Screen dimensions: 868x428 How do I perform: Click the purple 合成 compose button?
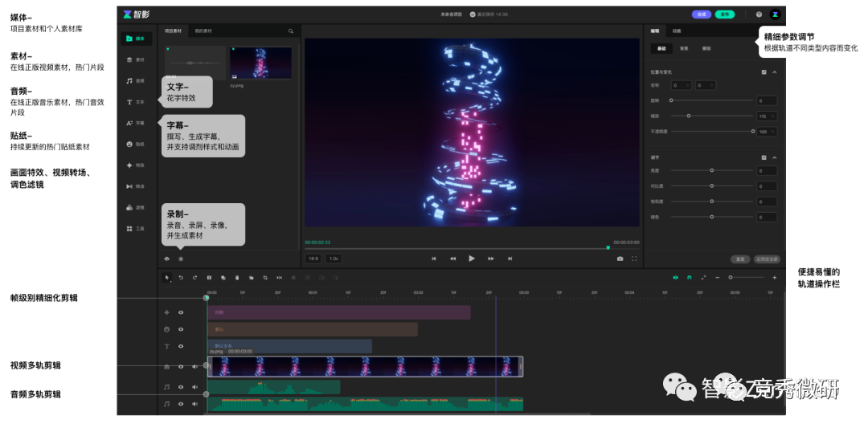pos(702,14)
